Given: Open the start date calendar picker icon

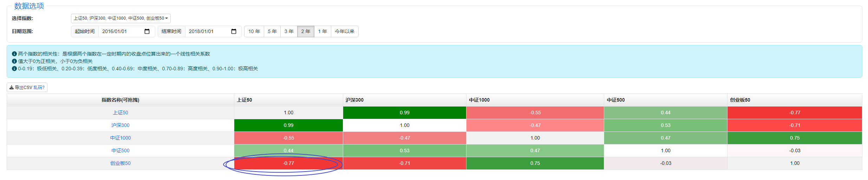Looking at the screenshot, I should (x=147, y=31).
